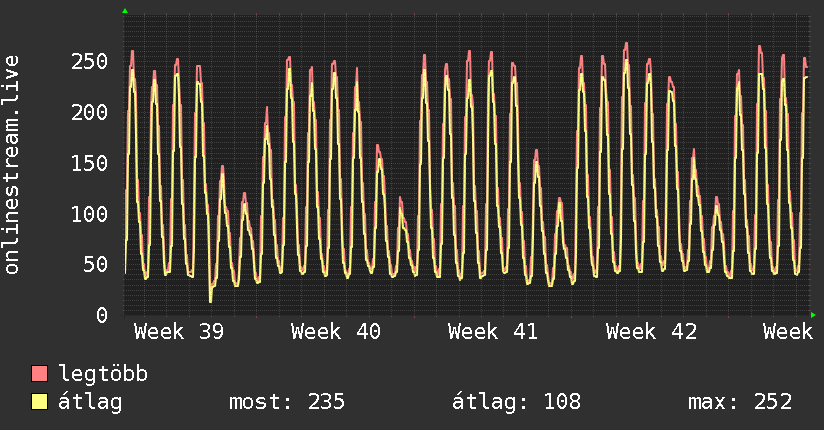Click the 0 y-axis tick label

(102, 315)
